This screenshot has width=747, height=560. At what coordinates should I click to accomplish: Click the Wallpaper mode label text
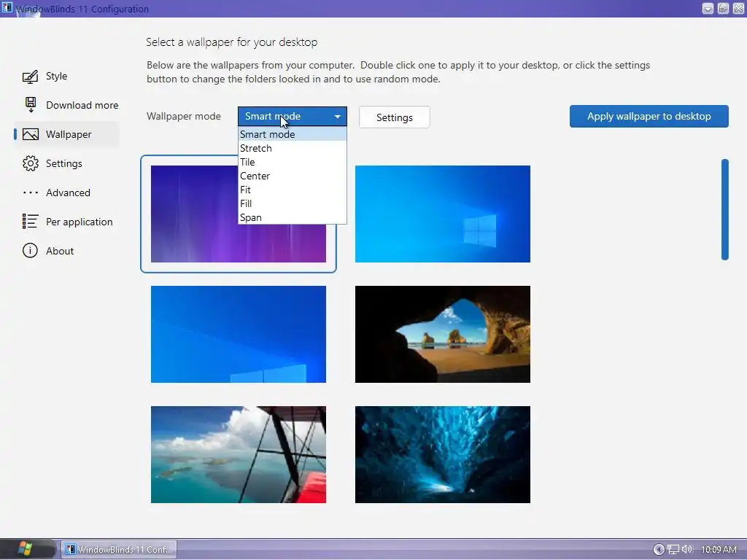pos(183,116)
